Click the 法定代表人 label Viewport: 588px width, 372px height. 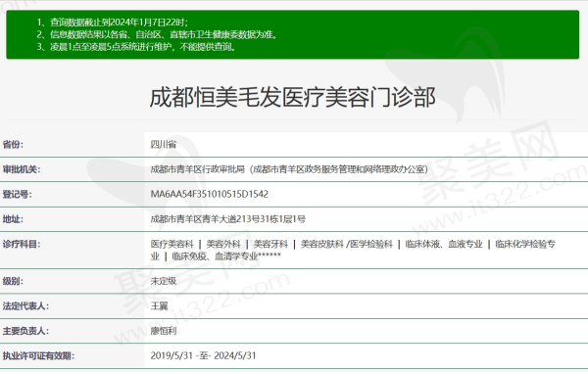point(25,306)
